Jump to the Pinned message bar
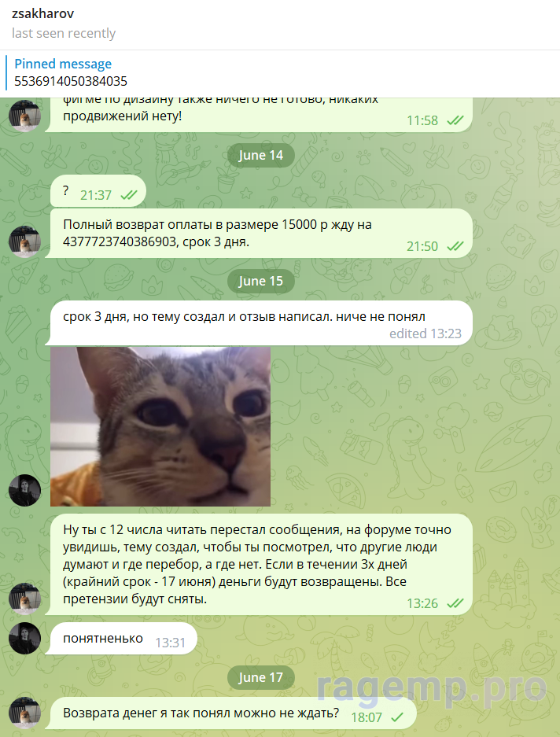Viewport: 560px width, 737px height. point(280,73)
